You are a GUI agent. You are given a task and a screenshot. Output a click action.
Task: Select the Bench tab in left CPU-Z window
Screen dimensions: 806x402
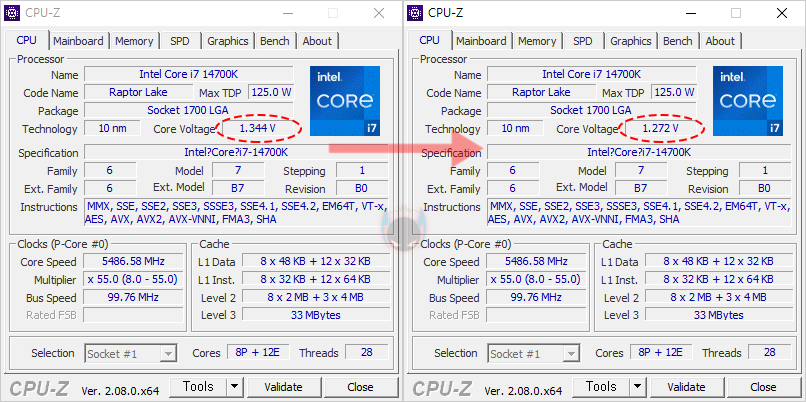tap(274, 41)
